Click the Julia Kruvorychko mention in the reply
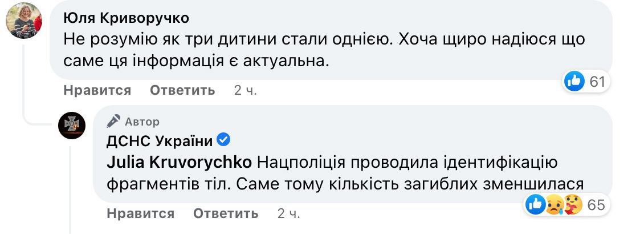 tap(180, 163)
